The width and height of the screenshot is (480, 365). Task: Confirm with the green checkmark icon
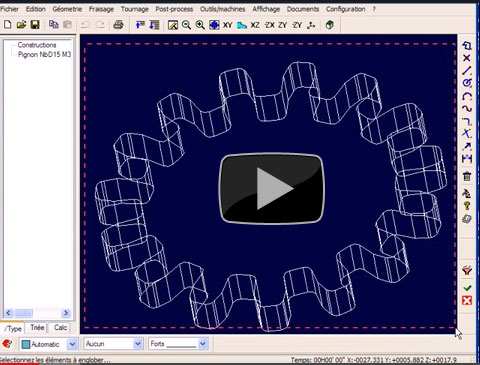pyautogui.click(x=467, y=287)
